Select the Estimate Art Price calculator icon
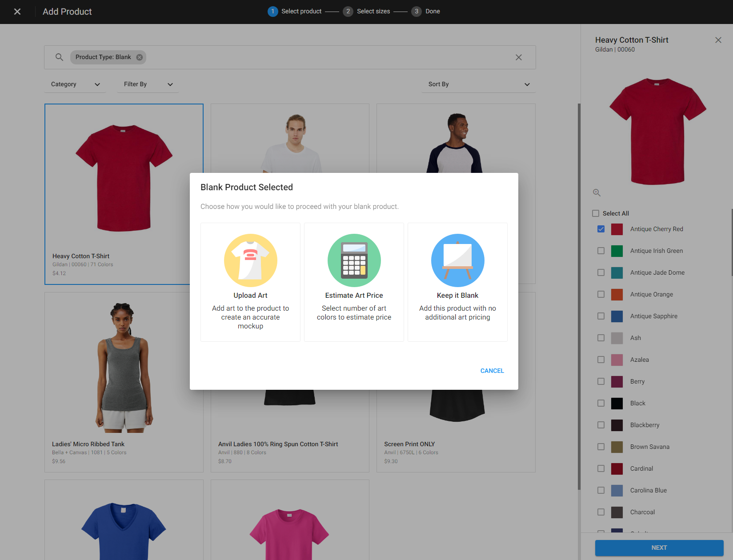Image resolution: width=733 pixels, height=560 pixels. pyautogui.click(x=354, y=260)
